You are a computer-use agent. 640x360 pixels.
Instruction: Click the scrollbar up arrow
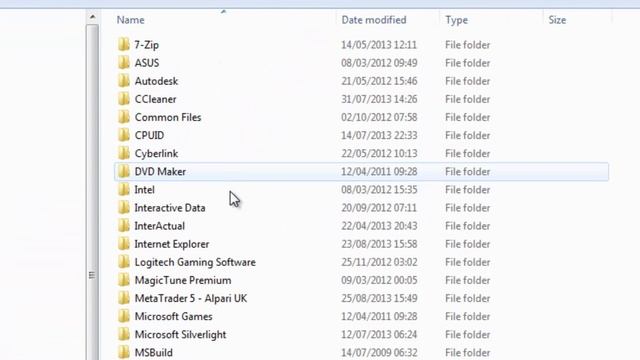click(92, 17)
